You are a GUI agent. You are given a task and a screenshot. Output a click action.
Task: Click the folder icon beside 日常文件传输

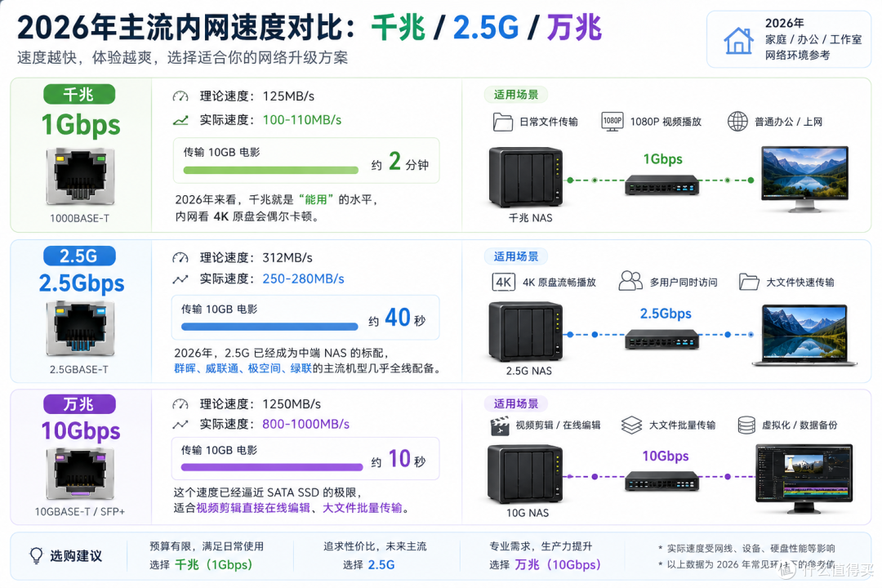502,122
